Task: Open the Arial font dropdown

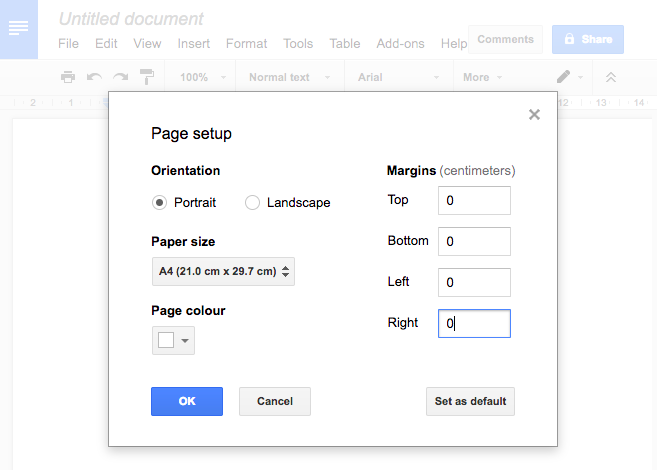Action: point(393,77)
